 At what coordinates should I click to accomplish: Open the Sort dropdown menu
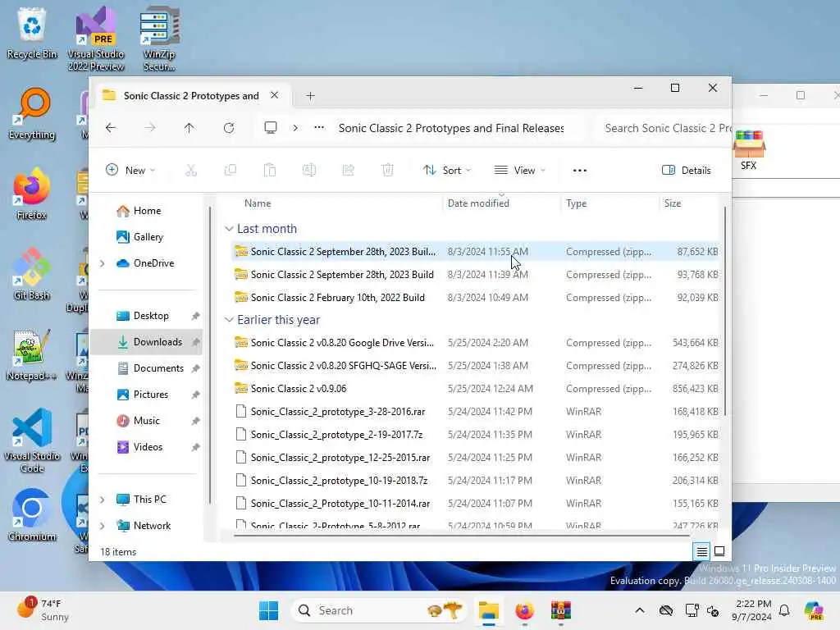[447, 171]
